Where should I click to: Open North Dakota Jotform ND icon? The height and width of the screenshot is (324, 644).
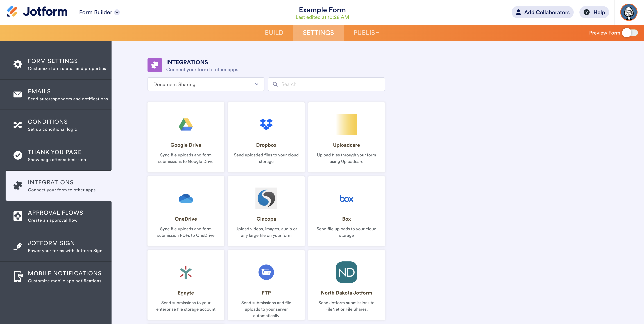(346, 272)
